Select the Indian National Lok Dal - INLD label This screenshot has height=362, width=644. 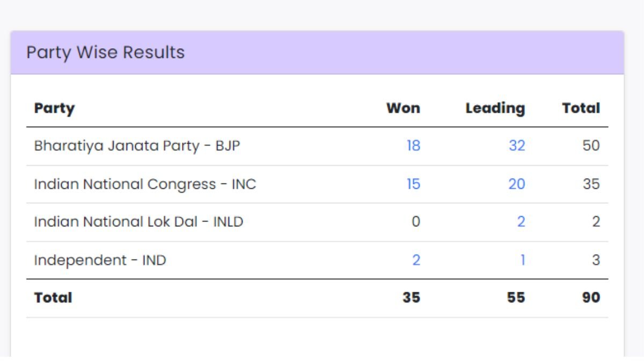click(138, 222)
